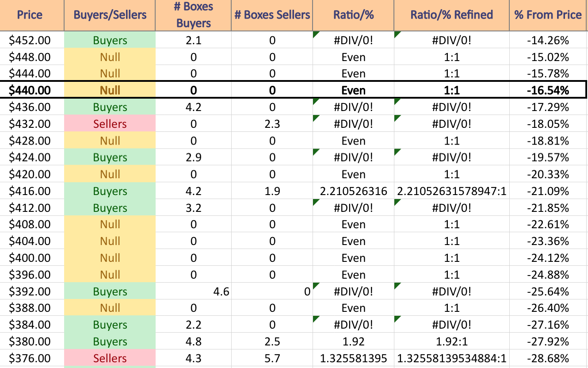Click the 2.1 buyers boxes value
588x368 pixels.
coord(194,40)
